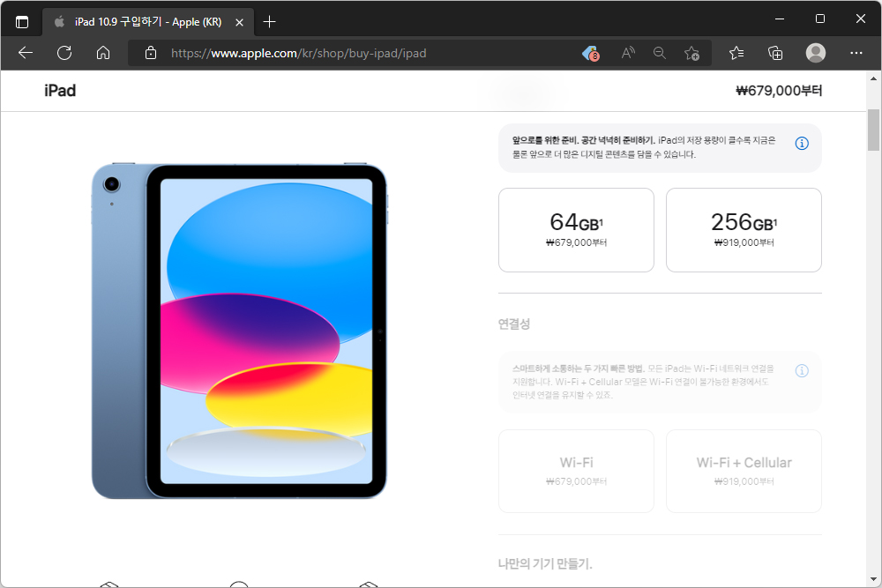Maximize the browser window
This screenshot has width=882, height=588.
click(x=820, y=19)
